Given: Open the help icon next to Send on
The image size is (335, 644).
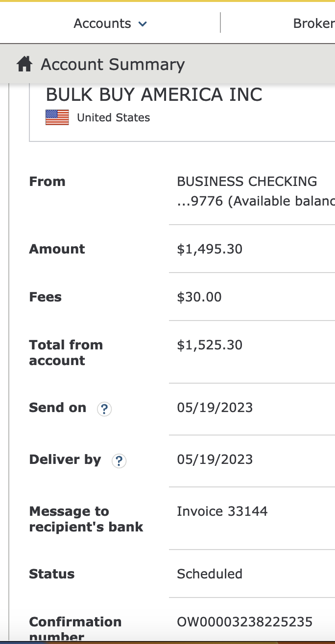Looking at the screenshot, I should click(x=104, y=409).
